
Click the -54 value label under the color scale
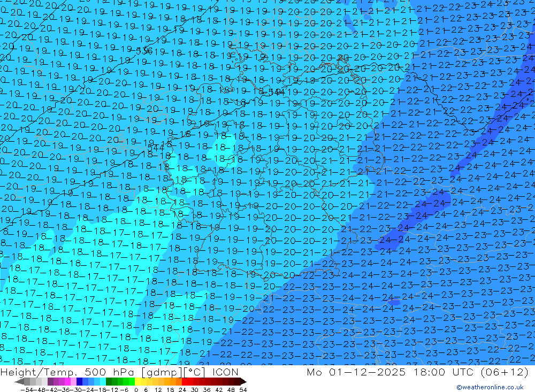point(27,390)
